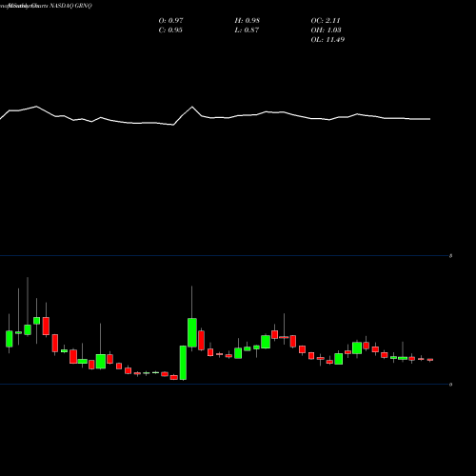The height and width of the screenshot is (476, 476).
Task: Click the 'OC: 2.11' reading
Action: point(326,21)
